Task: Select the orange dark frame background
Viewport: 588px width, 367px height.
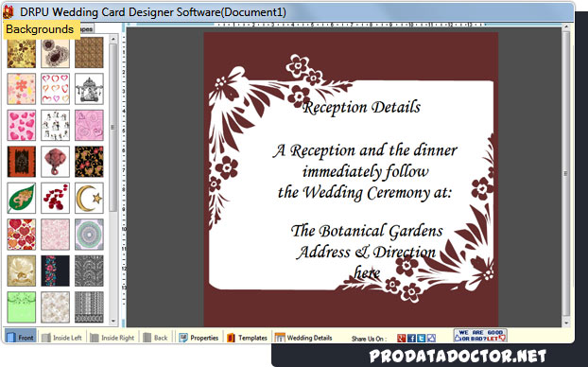Action: pyautogui.click(x=22, y=162)
